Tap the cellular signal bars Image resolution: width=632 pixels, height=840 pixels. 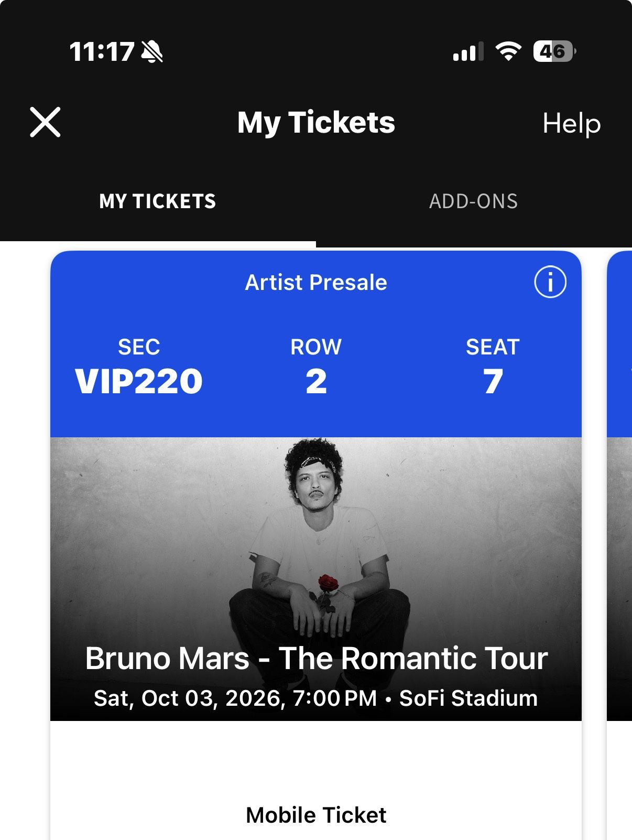(x=468, y=52)
